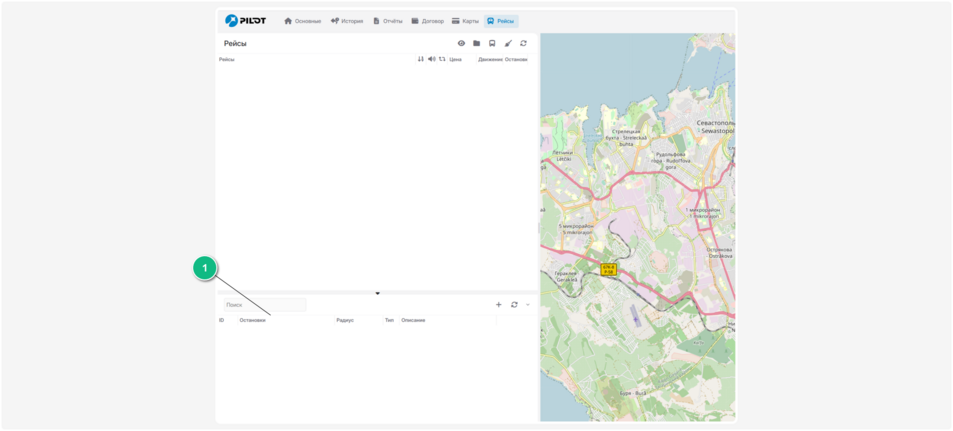Screen dimensions: 953x431
Task: Refresh the Рейсы list with the top refresh icon
Action: pyautogui.click(x=523, y=43)
